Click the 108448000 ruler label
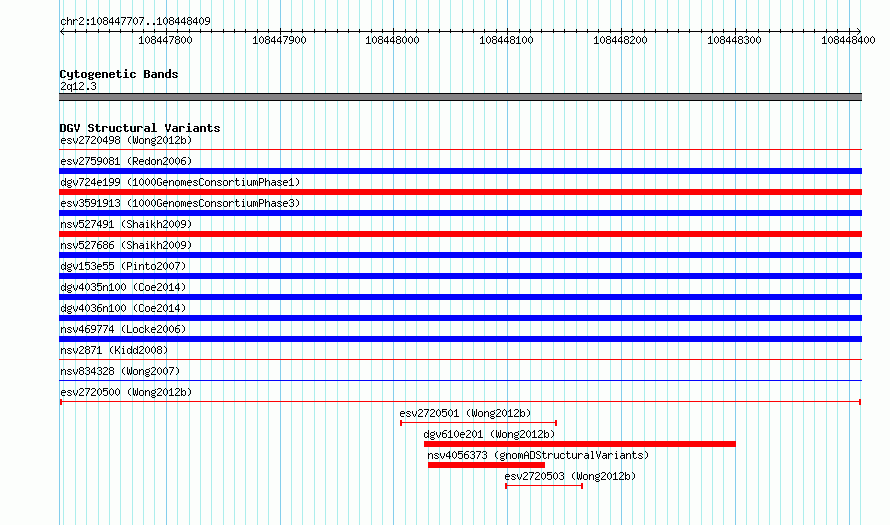This screenshot has height=525, width=890. tap(393, 40)
